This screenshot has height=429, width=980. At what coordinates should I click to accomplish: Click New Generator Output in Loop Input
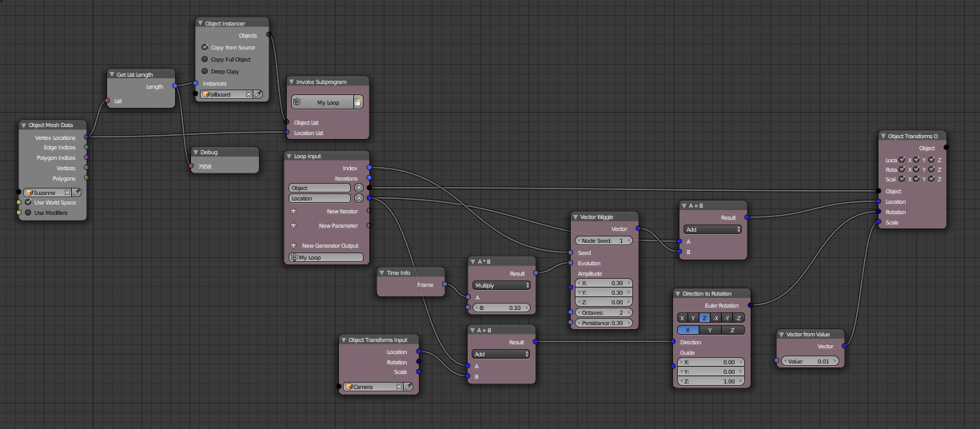click(330, 245)
